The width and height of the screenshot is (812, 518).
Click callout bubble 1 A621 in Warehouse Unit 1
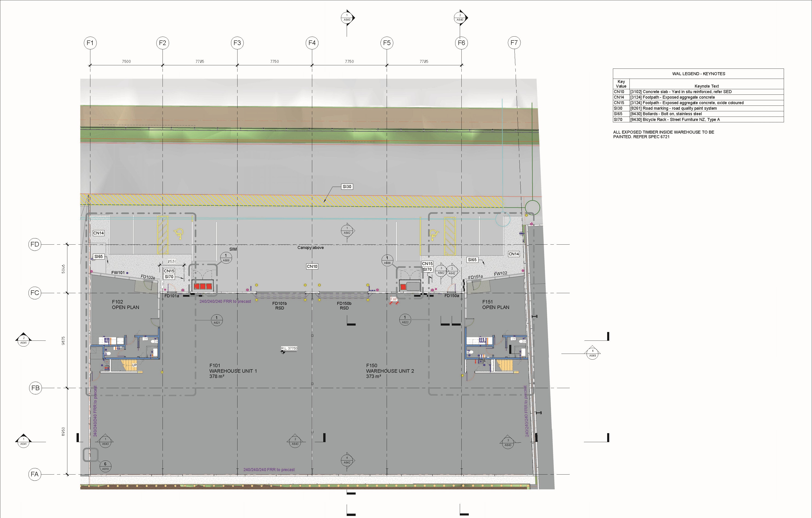[x=217, y=320]
